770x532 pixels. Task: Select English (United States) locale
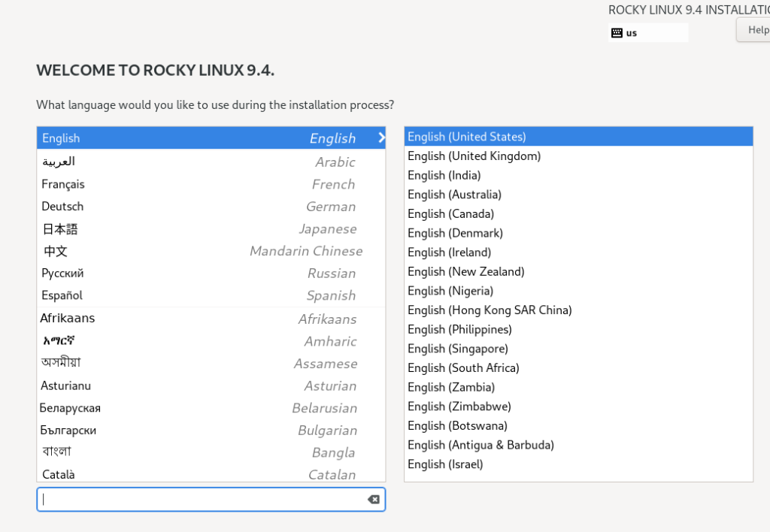pos(466,137)
